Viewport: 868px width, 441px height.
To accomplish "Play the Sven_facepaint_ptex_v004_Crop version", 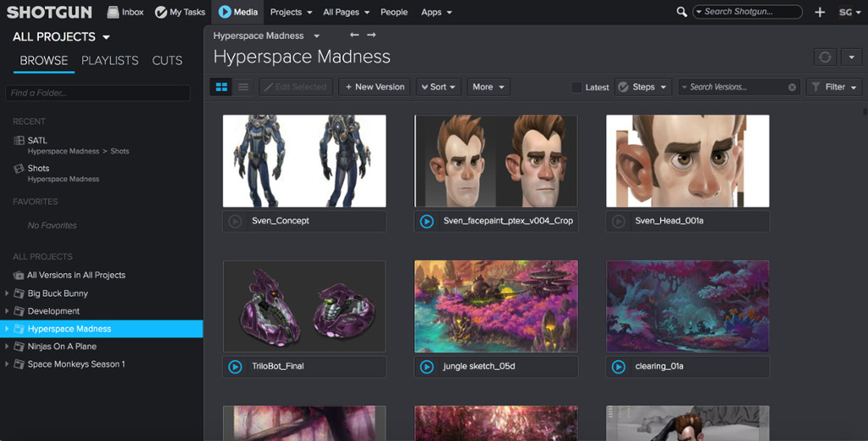I will coord(426,221).
